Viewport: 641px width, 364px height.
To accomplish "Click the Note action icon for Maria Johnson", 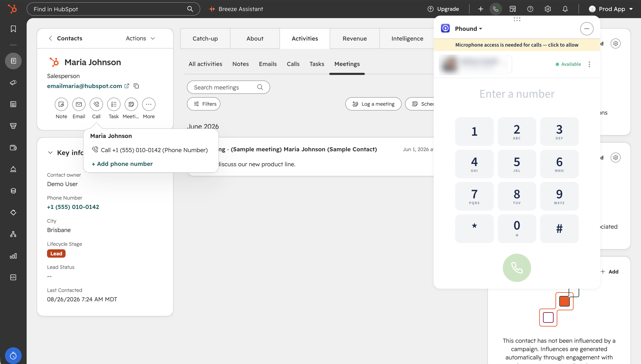I will (61, 104).
